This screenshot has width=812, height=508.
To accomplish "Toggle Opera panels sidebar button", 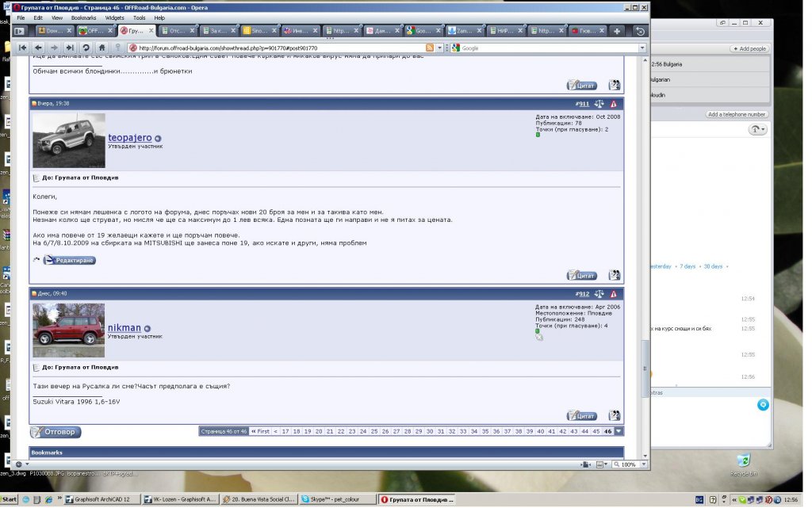I will (x=19, y=31).
